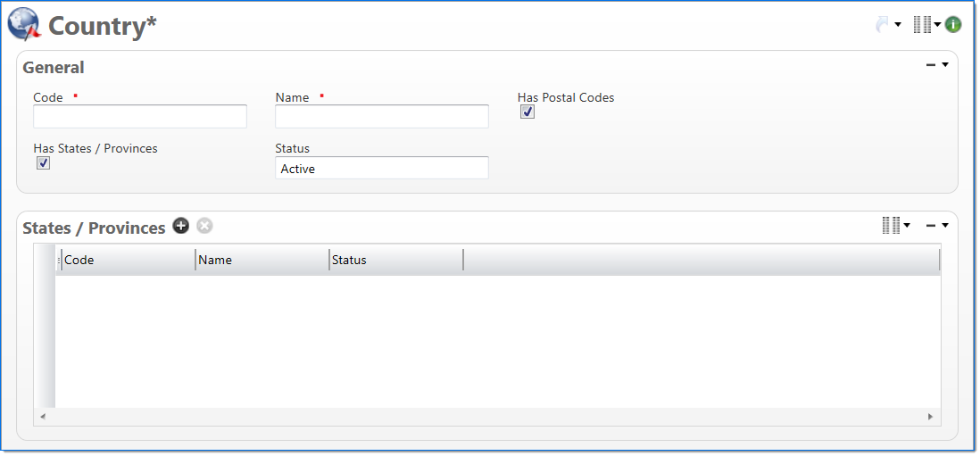
Task: Click the States / Provinces grid columns icon
Action: [x=891, y=226]
